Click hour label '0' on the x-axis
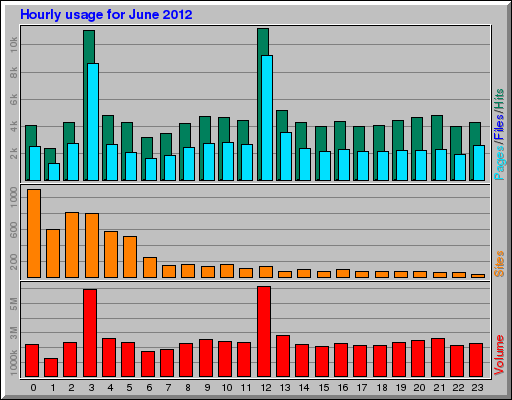512x400 pixels. pos(33,388)
